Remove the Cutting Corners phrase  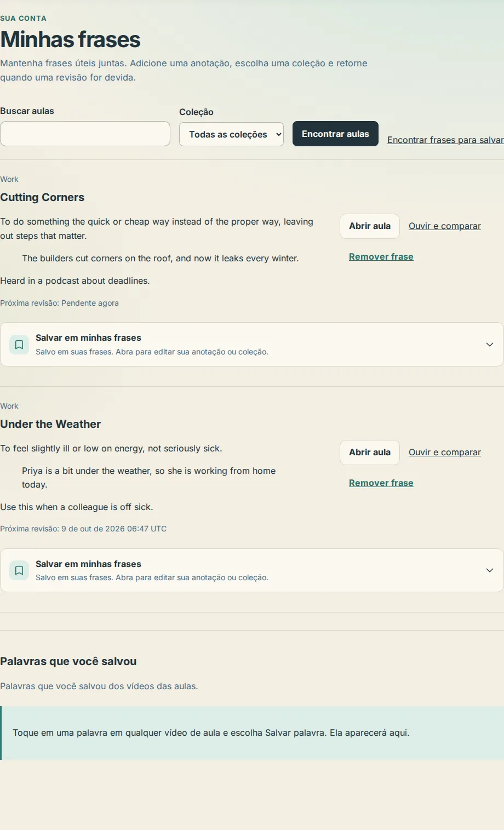click(x=381, y=256)
